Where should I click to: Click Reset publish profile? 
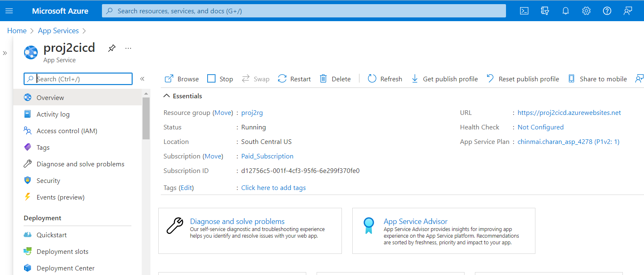pos(523,79)
